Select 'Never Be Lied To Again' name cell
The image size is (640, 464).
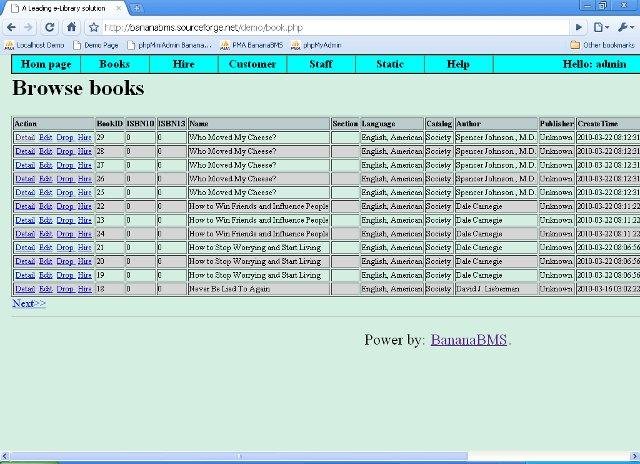(x=259, y=289)
